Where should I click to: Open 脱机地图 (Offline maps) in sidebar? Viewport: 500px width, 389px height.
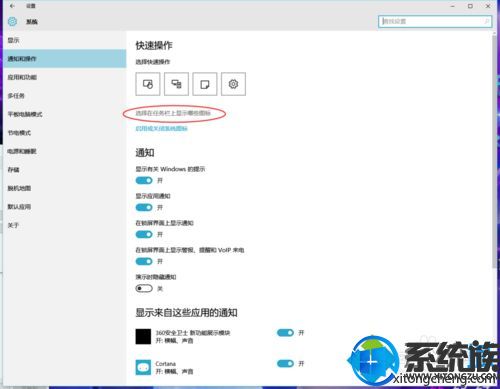point(65,188)
